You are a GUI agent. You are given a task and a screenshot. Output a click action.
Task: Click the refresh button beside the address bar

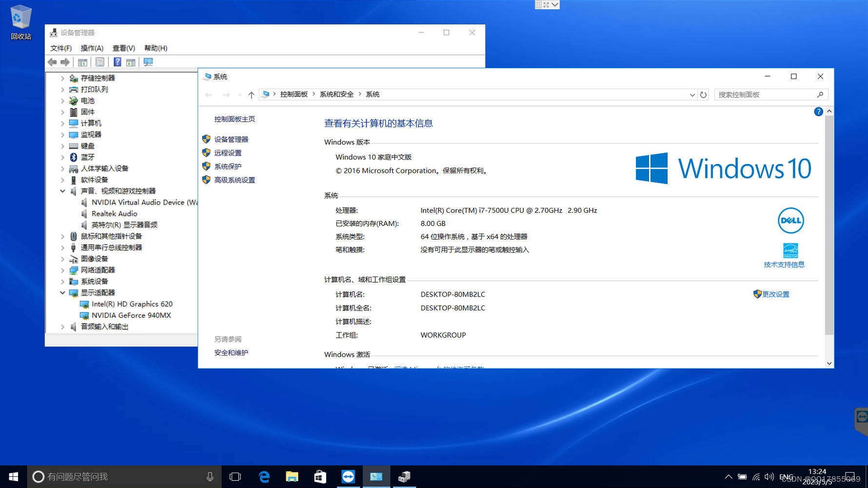(x=703, y=95)
